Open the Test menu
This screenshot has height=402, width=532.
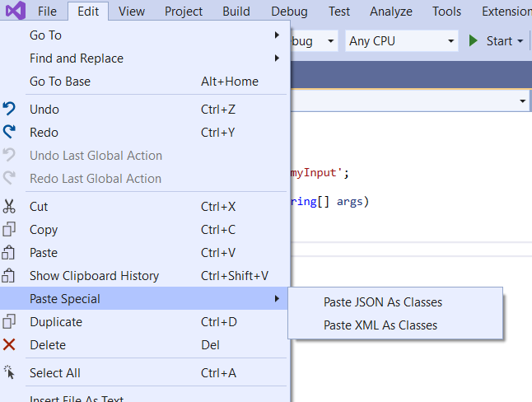(x=339, y=12)
